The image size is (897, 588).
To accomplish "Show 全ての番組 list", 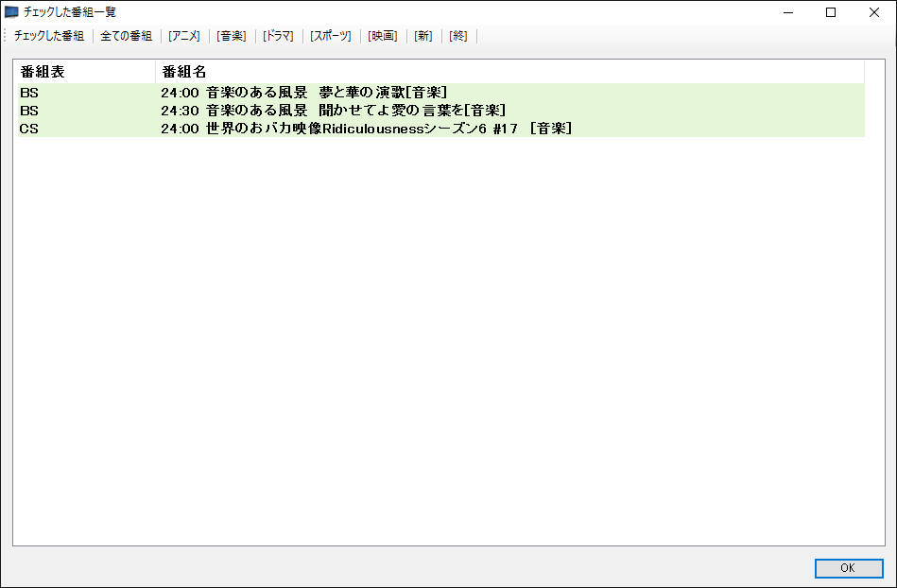I will 127,36.
